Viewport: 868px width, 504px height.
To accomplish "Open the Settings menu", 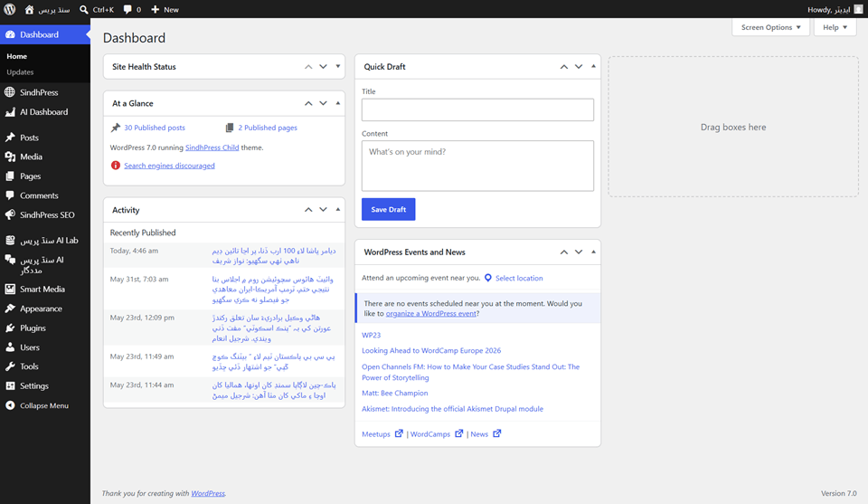I will pos(45,386).
